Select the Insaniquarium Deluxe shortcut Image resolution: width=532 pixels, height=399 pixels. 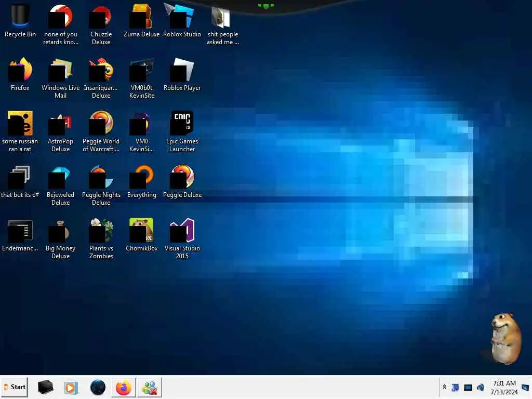[101, 78]
